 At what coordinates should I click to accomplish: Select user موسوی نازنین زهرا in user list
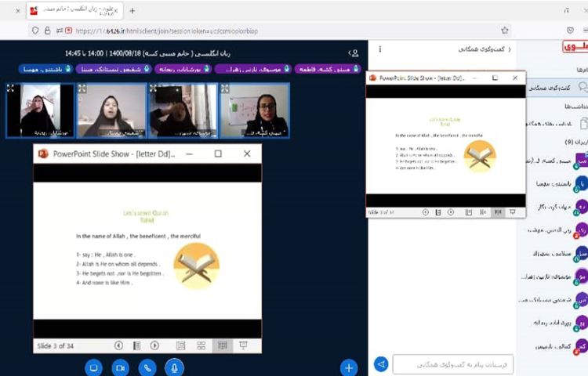(555, 277)
